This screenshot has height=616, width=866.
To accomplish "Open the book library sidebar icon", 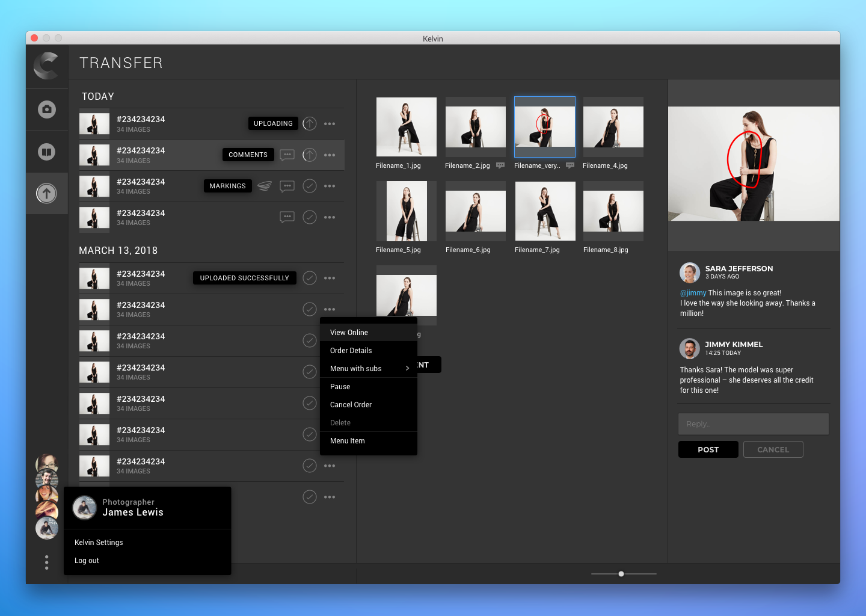I will point(47,152).
